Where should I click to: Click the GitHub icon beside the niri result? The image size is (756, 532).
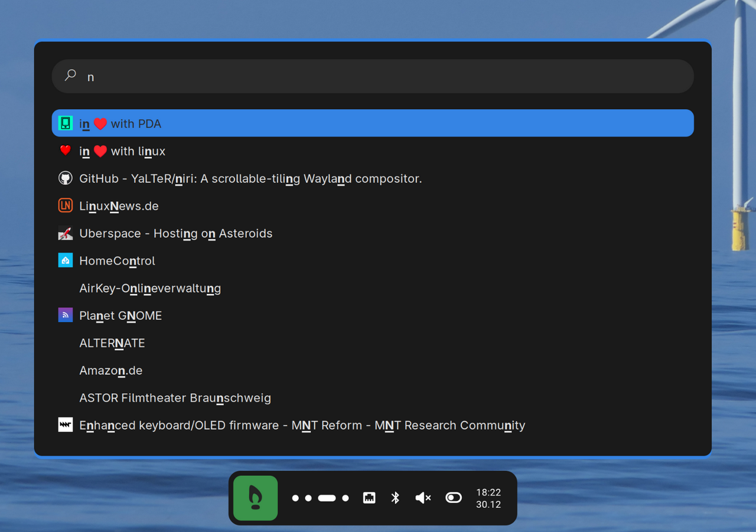tap(66, 178)
